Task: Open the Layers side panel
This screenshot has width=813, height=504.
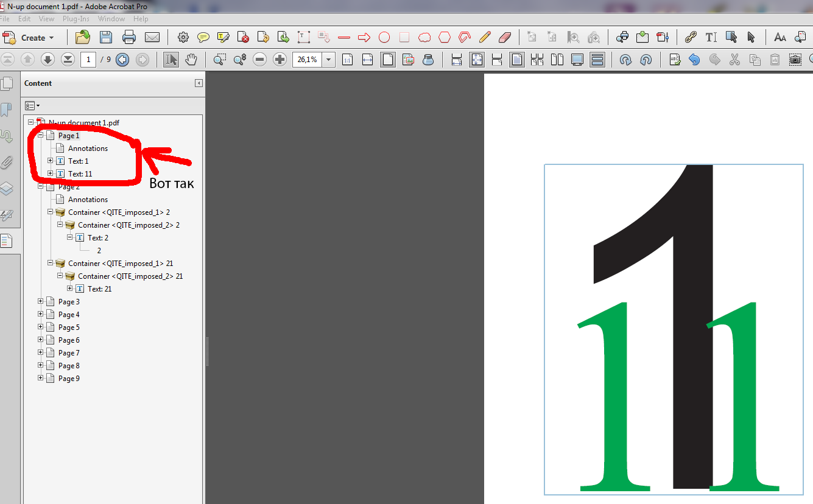Action: [x=7, y=189]
